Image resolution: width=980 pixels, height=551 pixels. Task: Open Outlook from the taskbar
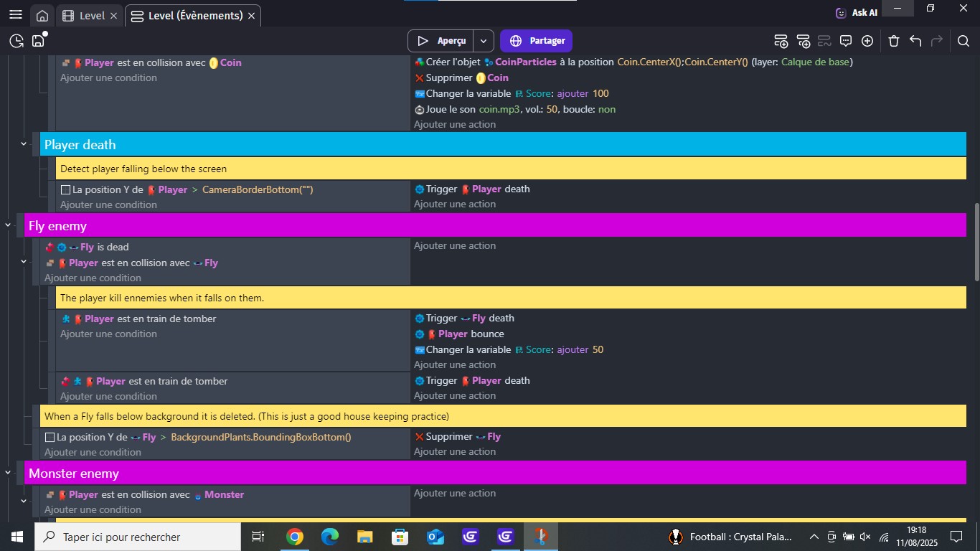tap(435, 537)
